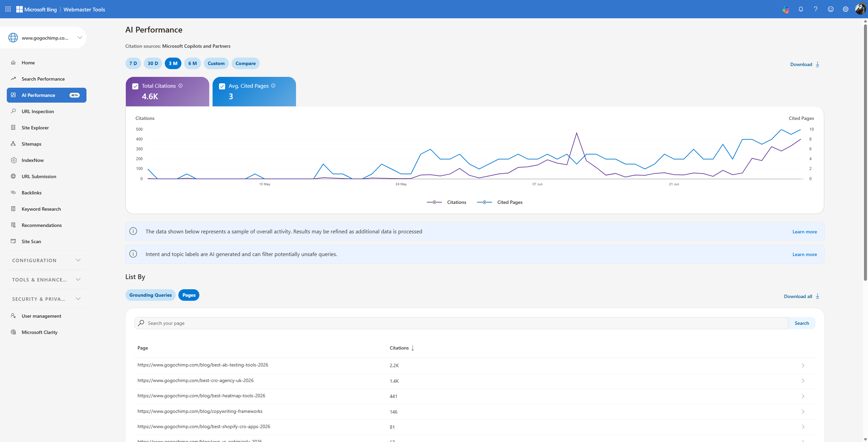Select the Custom date range
Image resolution: width=868 pixels, height=442 pixels.
pyautogui.click(x=216, y=63)
